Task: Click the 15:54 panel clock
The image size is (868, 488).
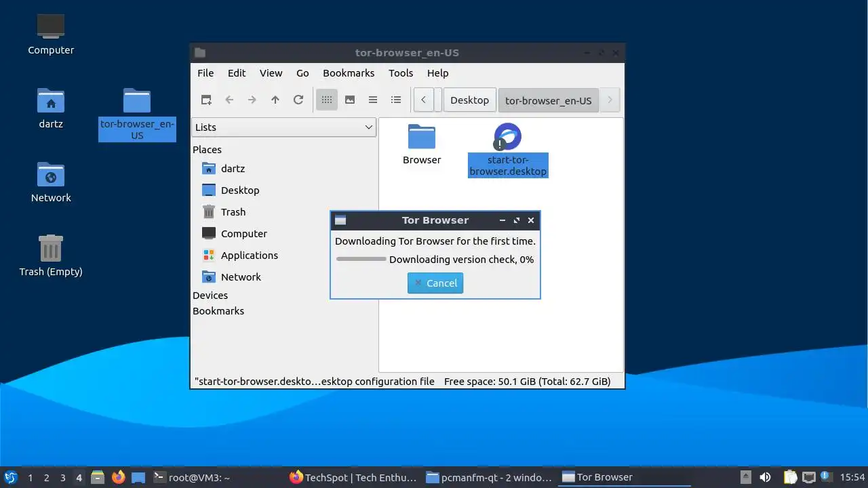Action: [852, 477]
